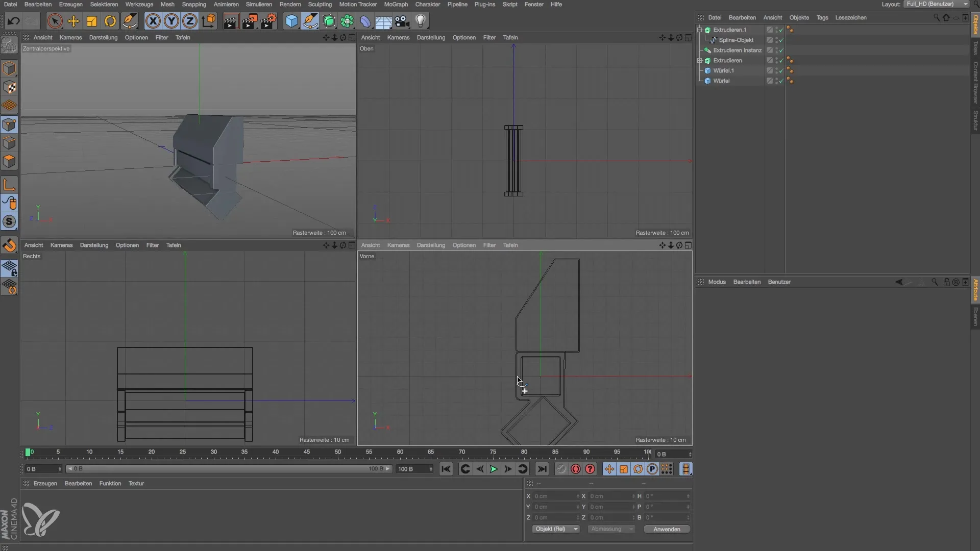Screen dimensions: 980x551
Task: Click the Undo arrow icon
Action: [14, 21]
